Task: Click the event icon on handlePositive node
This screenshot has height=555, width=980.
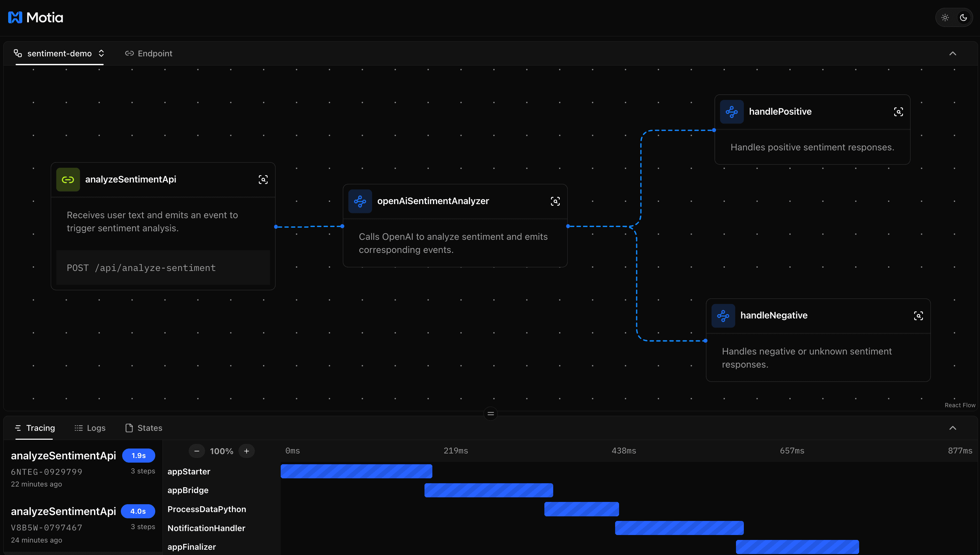Action: pos(732,112)
